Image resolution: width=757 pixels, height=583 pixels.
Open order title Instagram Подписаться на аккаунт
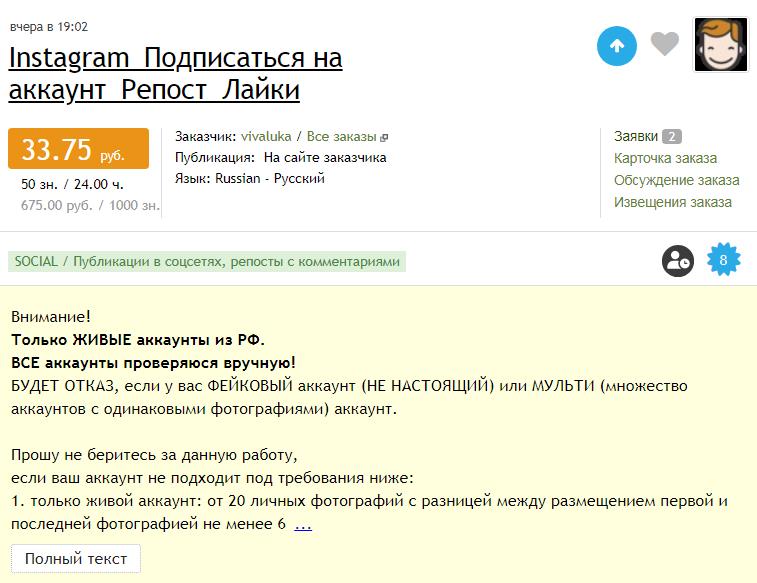[x=176, y=73]
